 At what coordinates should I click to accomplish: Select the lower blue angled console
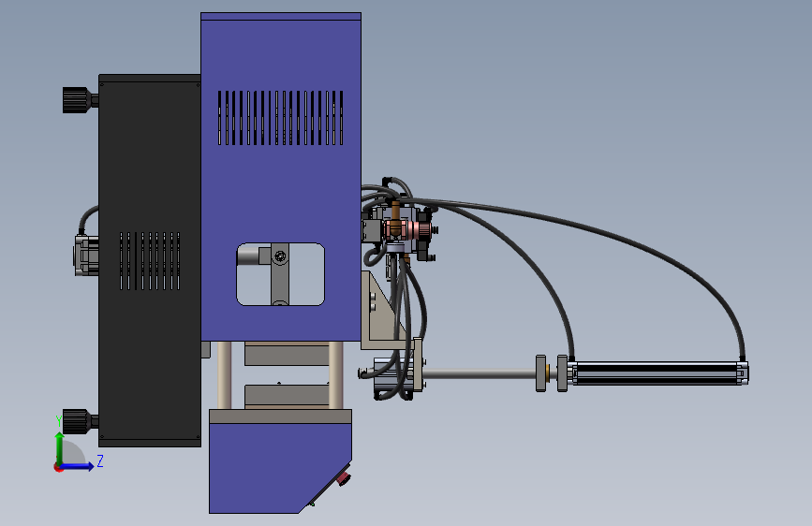click(280, 467)
